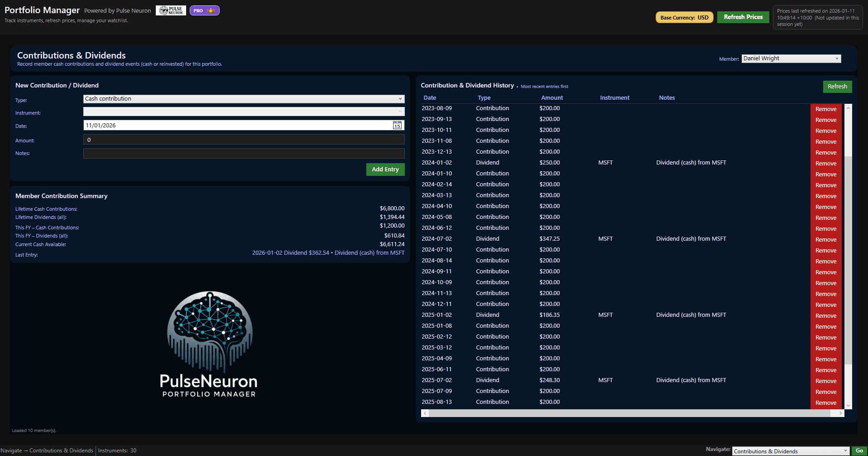Open the Member dropdown showing Daniel Wright
Screen dimensions: 868x456
coord(791,58)
